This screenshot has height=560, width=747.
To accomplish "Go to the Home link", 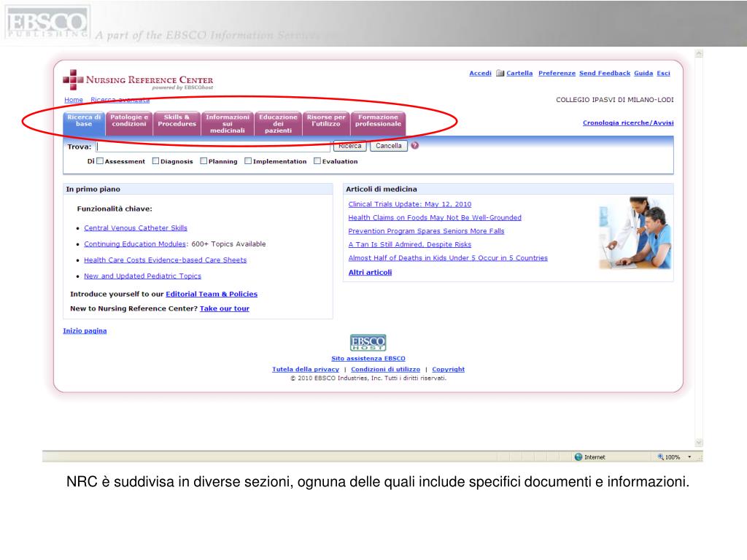I will pos(74,99).
